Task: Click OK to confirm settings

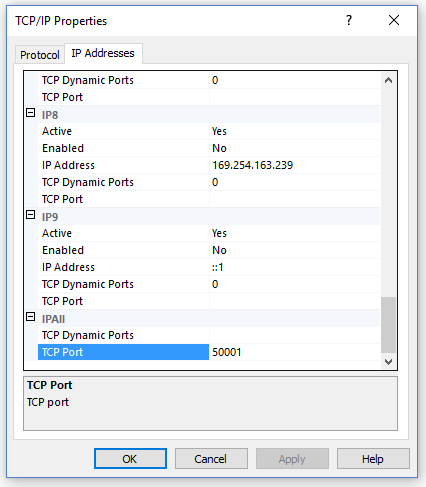Action: (x=130, y=459)
